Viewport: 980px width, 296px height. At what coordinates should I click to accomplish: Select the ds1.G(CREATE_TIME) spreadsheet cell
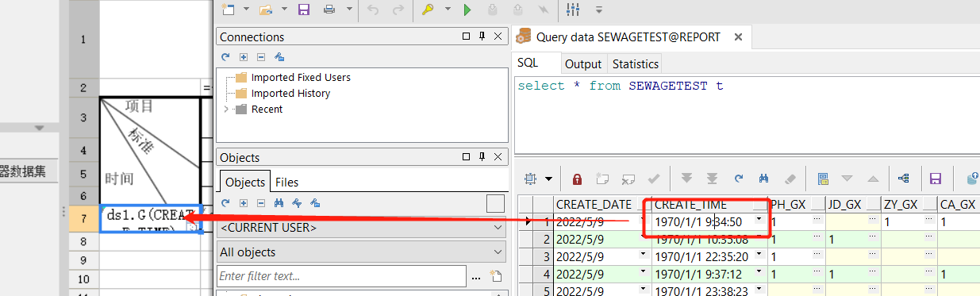[150, 218]
